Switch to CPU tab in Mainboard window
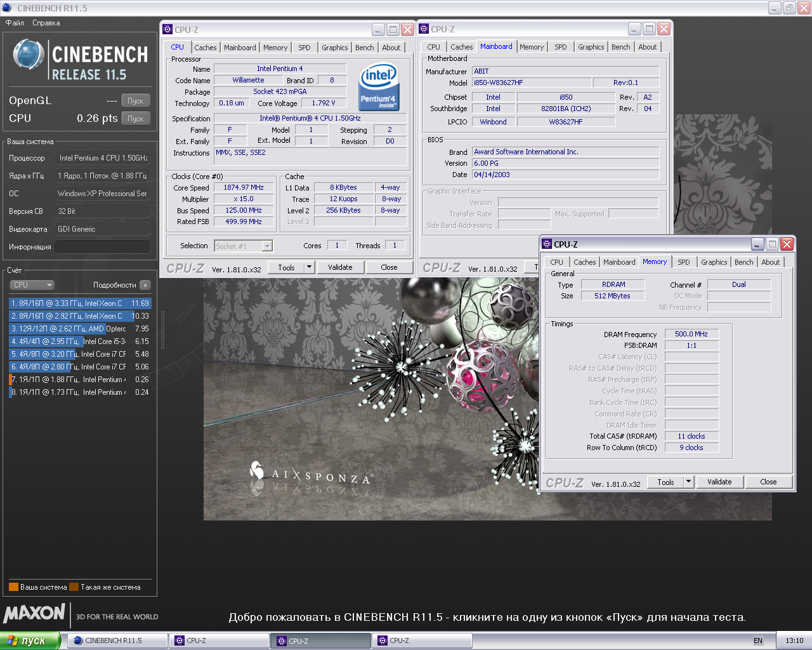The width and height of the screenshot is (812, 650). (x=434, y=47)
